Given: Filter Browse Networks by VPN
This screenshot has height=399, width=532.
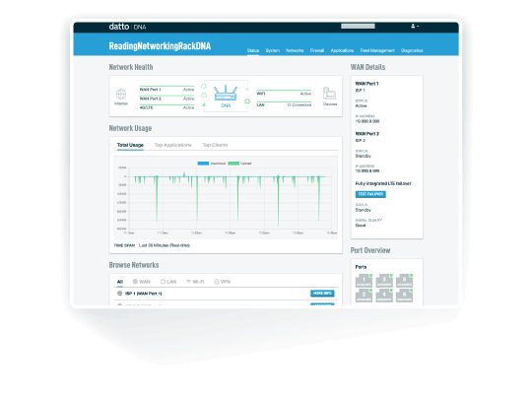Looking at the screenshot, I should [x=223, y=282].
